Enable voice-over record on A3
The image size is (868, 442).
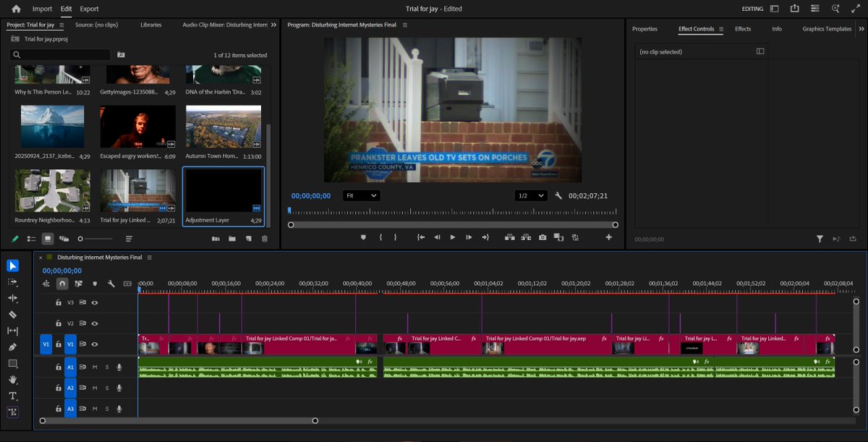click(119, 409)
